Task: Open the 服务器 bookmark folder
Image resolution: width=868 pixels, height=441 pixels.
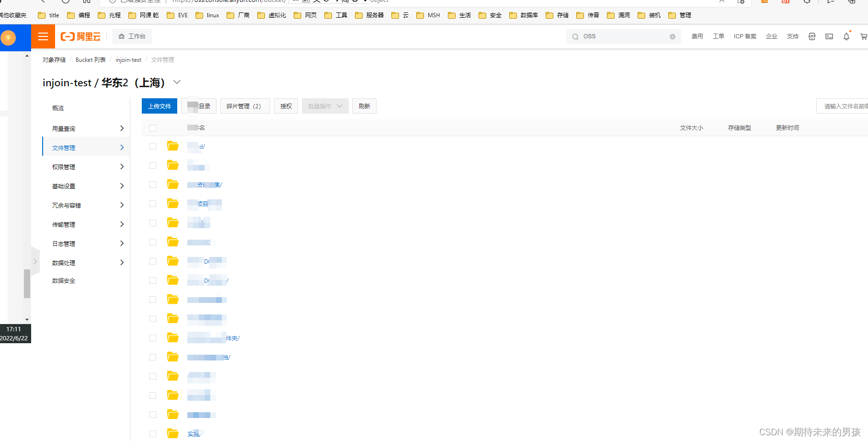Action: tap(369, 15)
